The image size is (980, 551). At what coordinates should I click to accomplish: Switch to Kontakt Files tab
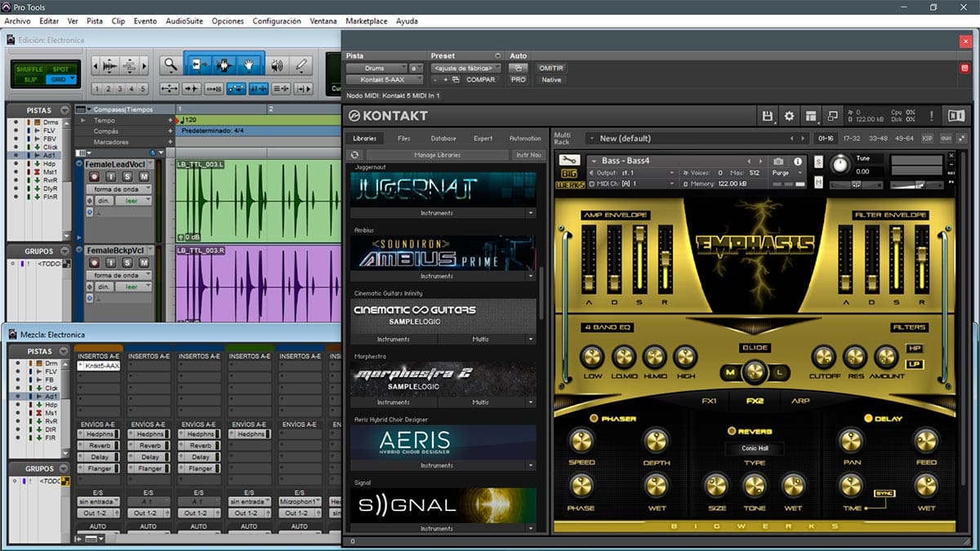coord(403,139)
